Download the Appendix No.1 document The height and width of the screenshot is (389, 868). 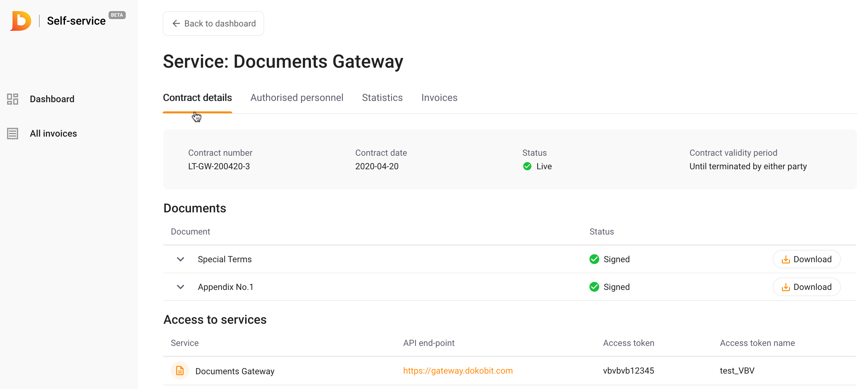[x=806, y=287]
